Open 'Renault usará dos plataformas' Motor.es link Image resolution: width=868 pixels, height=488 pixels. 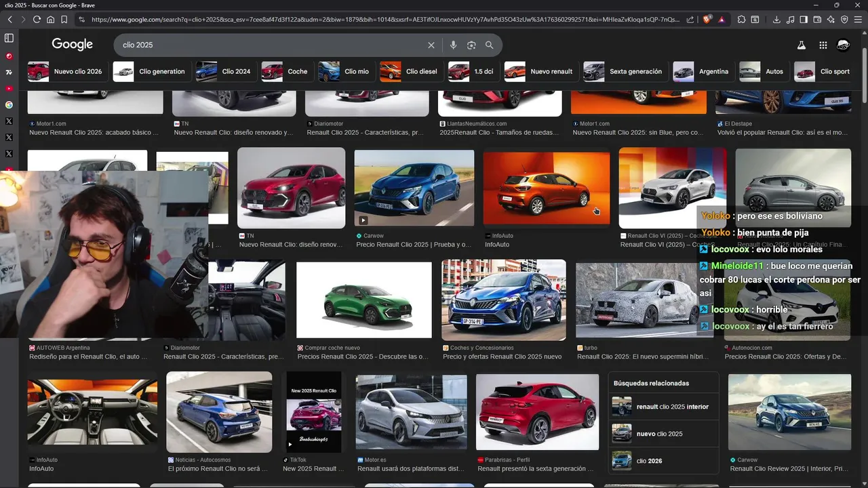[x=411, y=469]
